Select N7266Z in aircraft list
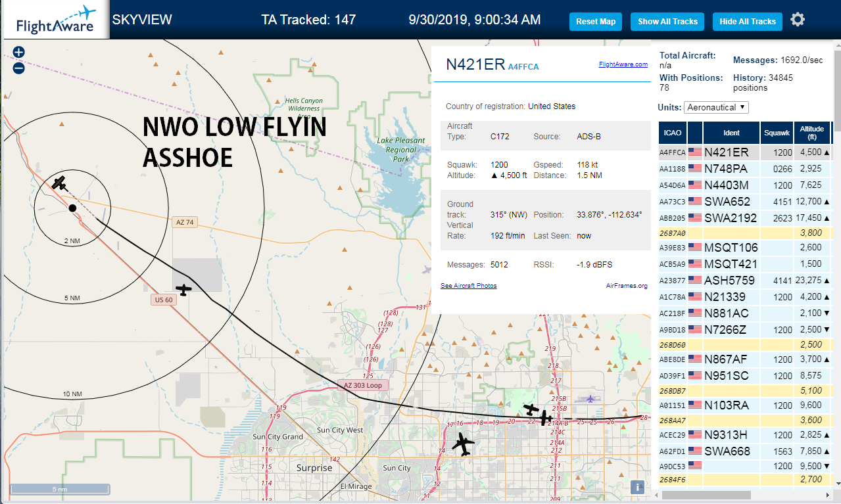The height and width of the screenshot is (504, 841). 746,329
